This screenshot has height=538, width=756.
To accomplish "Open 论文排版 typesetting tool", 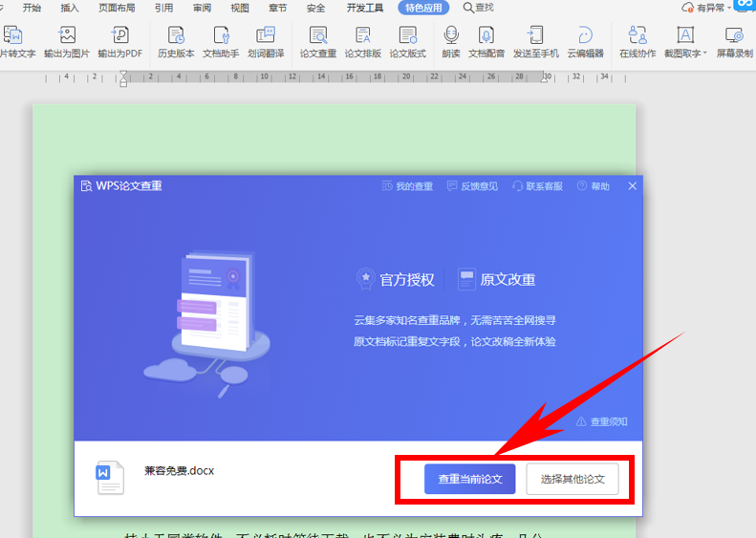I will [x=362, y=42].
